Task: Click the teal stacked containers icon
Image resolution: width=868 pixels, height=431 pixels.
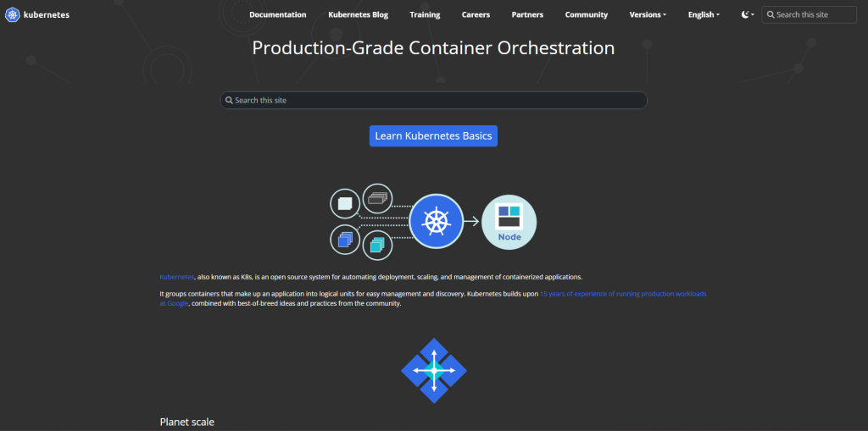Action: 377,245
